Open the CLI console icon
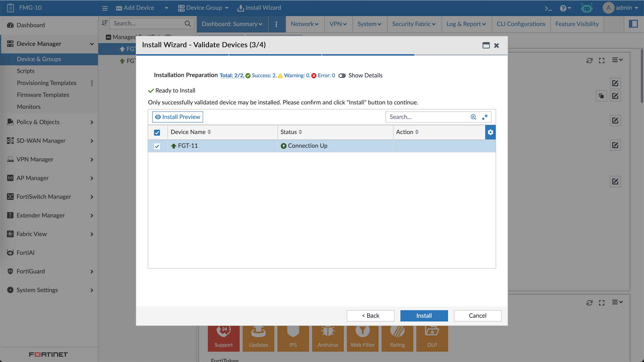The width and height of the screenshot is (644, 362). coord(548,8)
